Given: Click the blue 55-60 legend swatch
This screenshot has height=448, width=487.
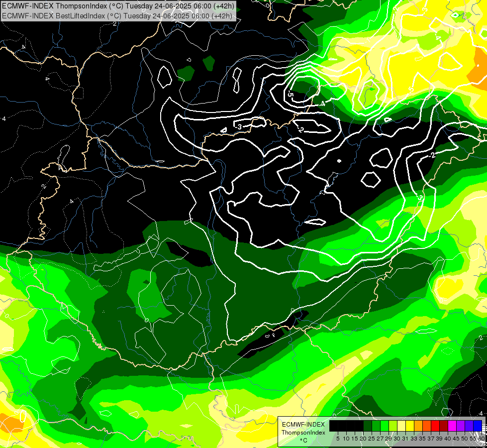Looking at the screenshot, I should pyautogui.click(x=478, y=426).
